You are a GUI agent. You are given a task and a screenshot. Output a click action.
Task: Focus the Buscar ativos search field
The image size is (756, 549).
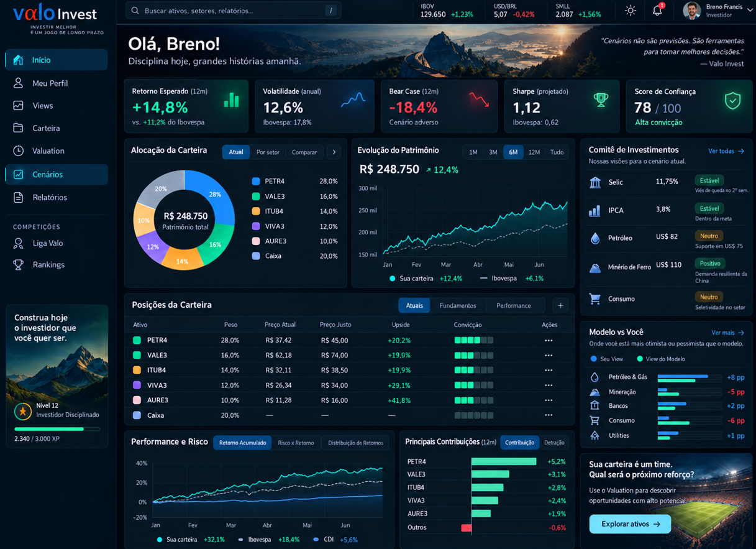tap(234, 11)
